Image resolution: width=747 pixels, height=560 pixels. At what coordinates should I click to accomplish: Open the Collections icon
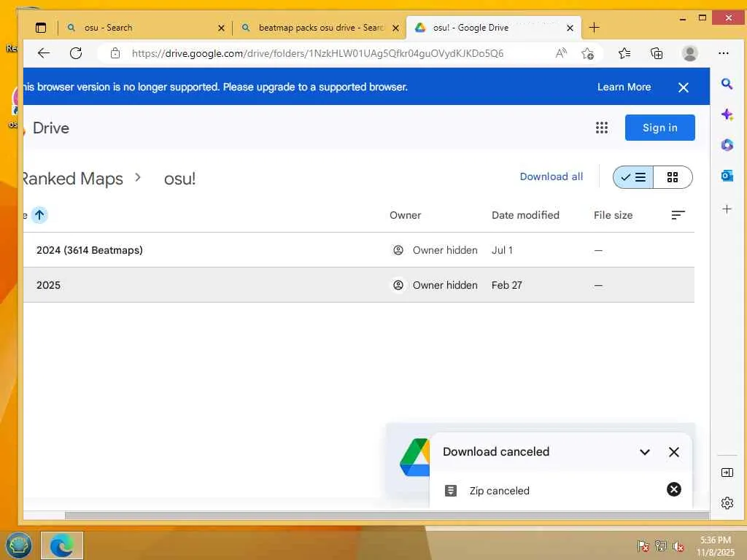(657, 53)
